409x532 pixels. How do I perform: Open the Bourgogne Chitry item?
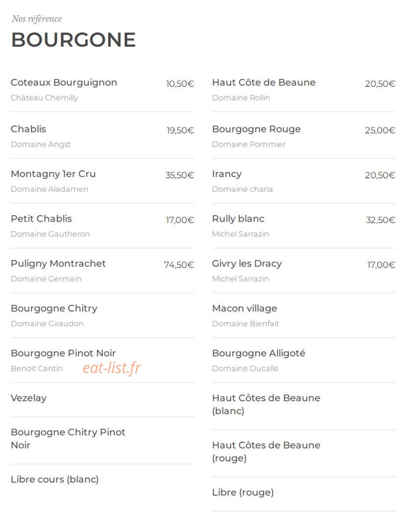(x=102, y=315)
